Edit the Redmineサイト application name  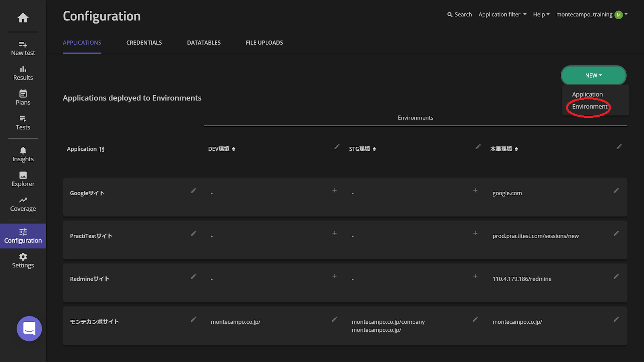(194, 276)
